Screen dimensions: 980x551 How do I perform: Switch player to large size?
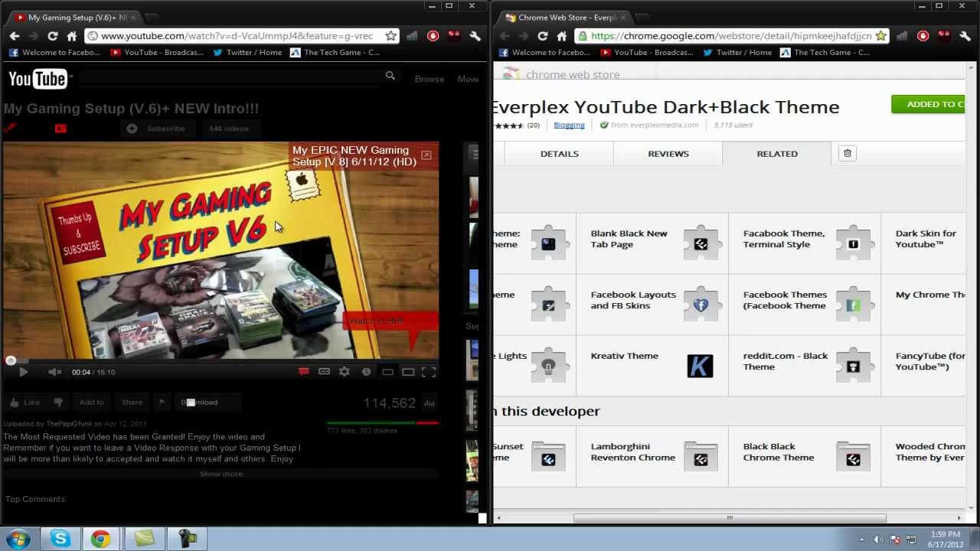tap(408, 372)
